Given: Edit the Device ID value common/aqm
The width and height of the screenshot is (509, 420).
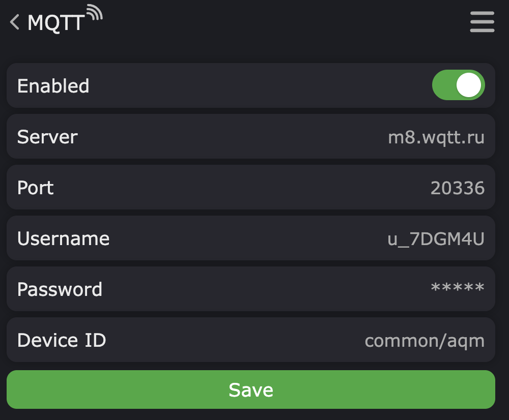Looking at the screenshot, I should (425, 341).
